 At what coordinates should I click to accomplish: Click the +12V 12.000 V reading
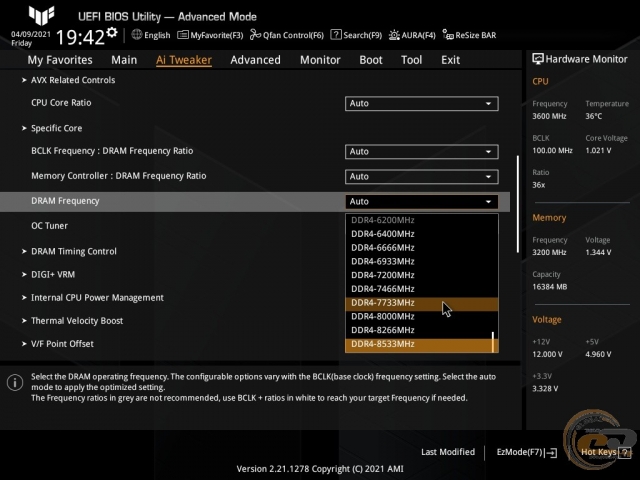pos(547,354)
